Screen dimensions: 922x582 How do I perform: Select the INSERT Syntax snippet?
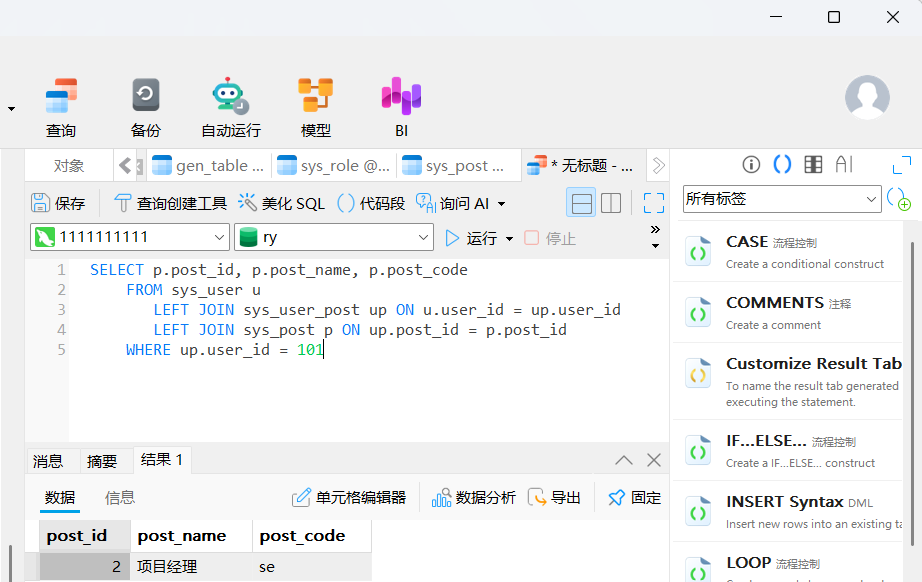click(788, 511)
